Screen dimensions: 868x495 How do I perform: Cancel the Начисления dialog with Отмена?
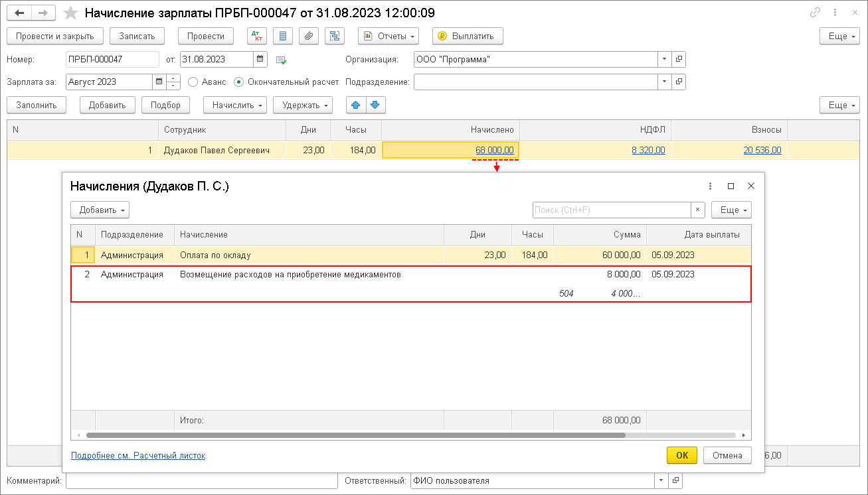[x=727, y=455]
